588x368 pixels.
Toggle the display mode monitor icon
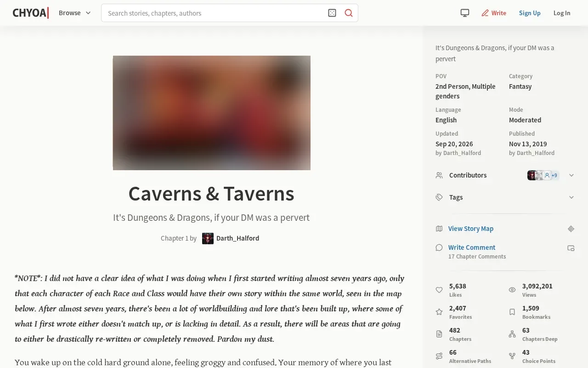pos(465,13)
